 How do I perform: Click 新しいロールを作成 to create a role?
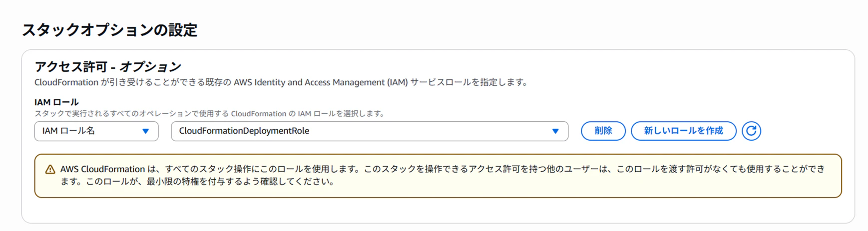click(684, 131)
